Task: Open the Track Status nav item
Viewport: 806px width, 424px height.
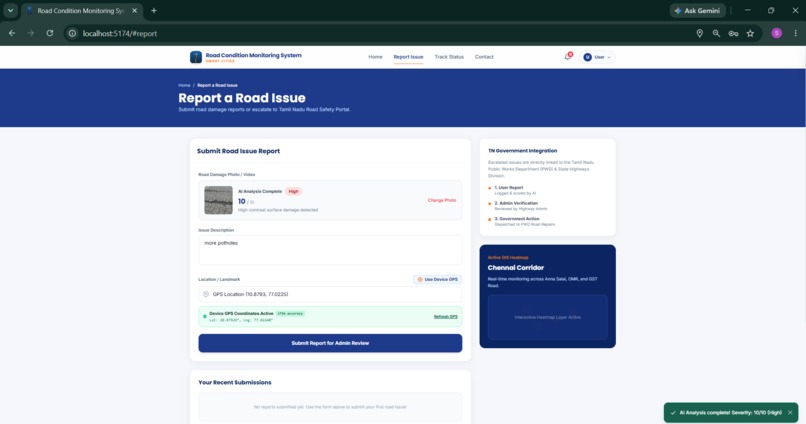Action: coord(449,57)
